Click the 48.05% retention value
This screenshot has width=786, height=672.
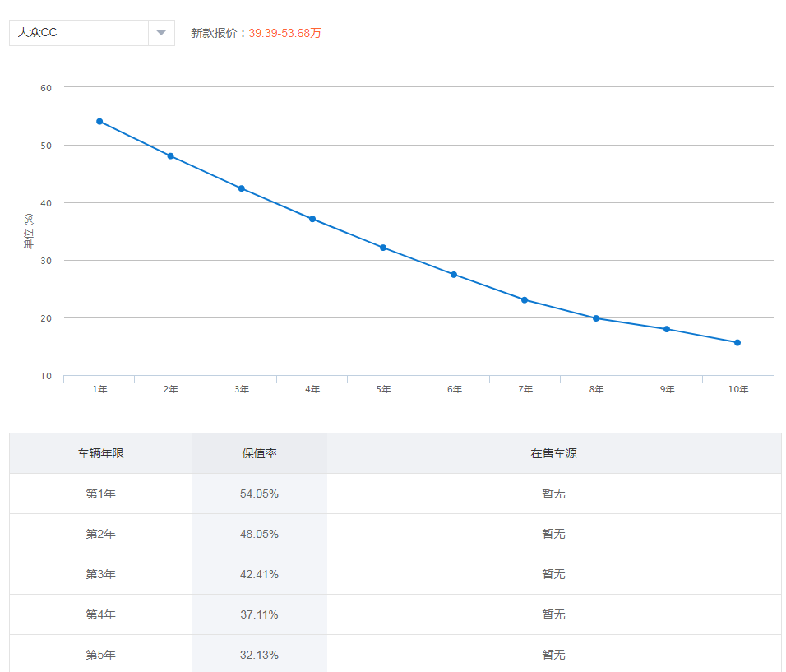click(x=259, y=534)
